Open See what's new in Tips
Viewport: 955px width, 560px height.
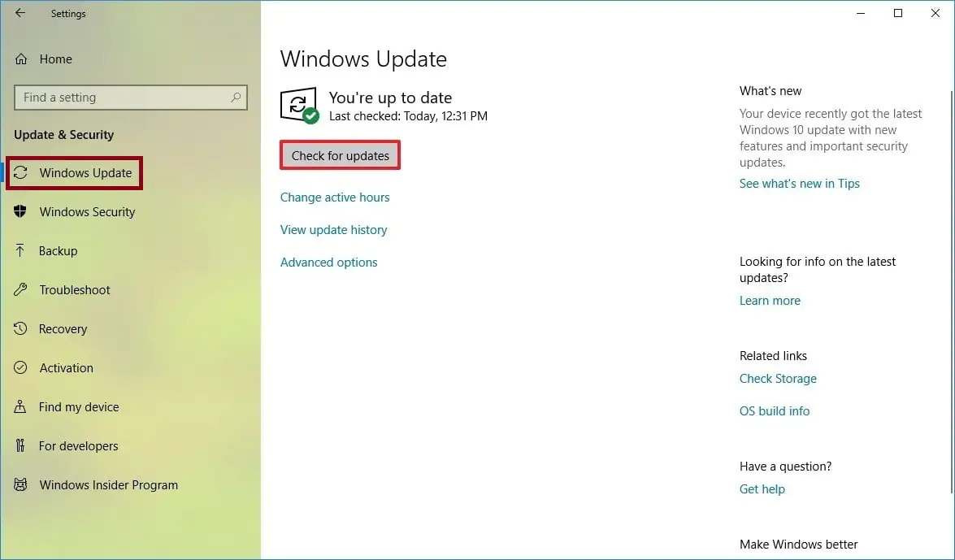coord(799,183)
